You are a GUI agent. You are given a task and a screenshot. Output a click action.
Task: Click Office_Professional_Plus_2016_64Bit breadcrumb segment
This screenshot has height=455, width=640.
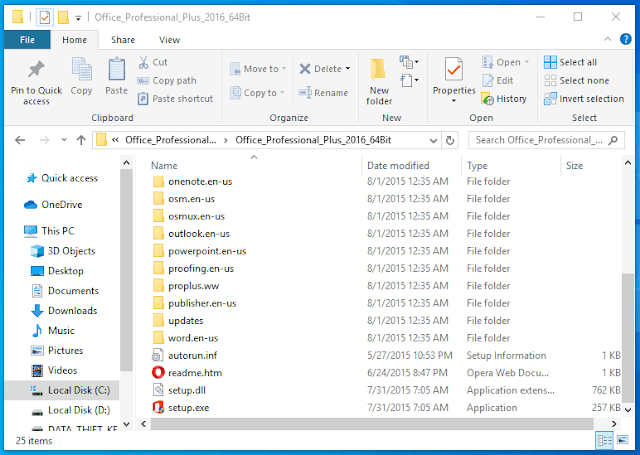[313, 140]
